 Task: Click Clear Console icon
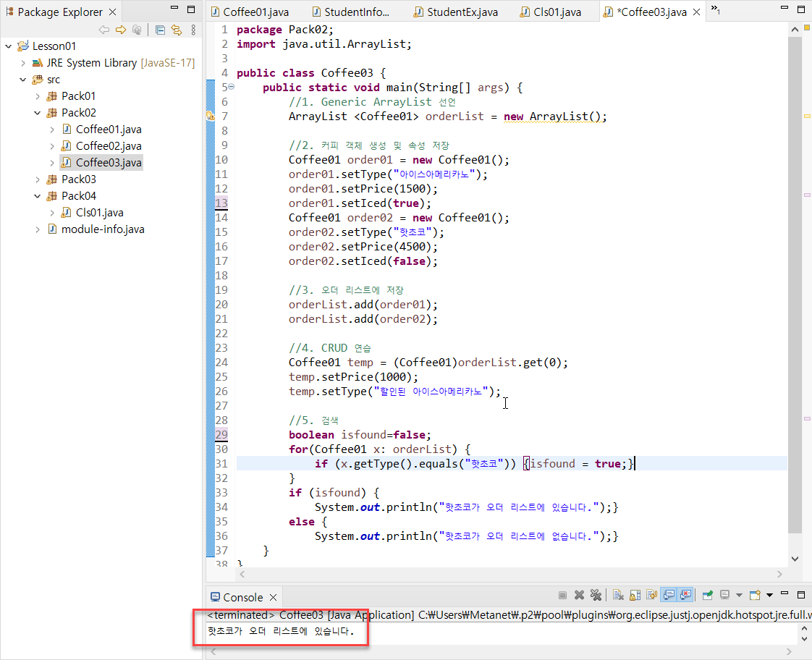[x=618, y=596]
